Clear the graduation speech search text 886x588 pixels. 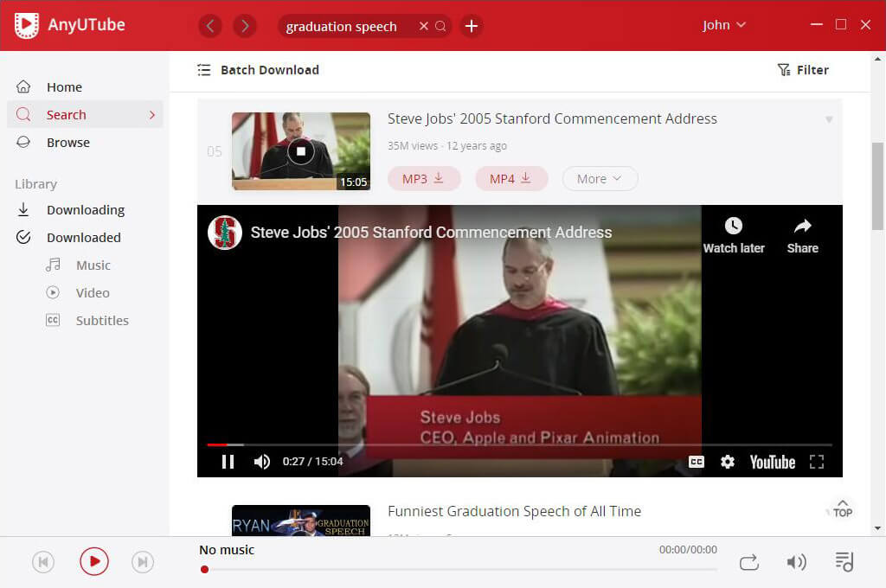point(423,26)
